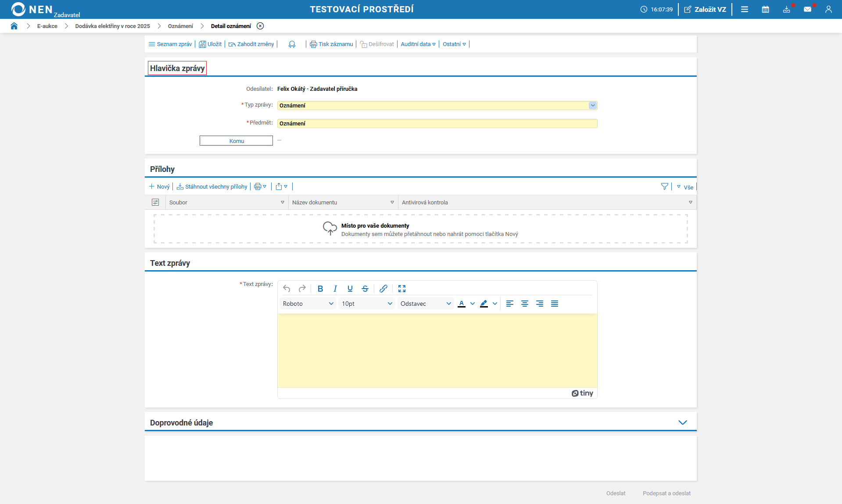Toggle bold formatting in editor

[320, 289]
